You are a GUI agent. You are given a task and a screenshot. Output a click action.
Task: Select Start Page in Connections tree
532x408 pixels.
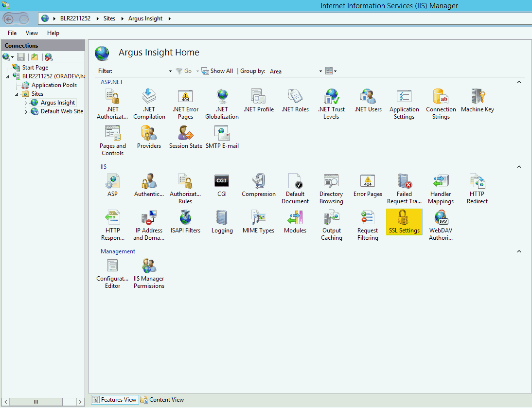(35, 68)
